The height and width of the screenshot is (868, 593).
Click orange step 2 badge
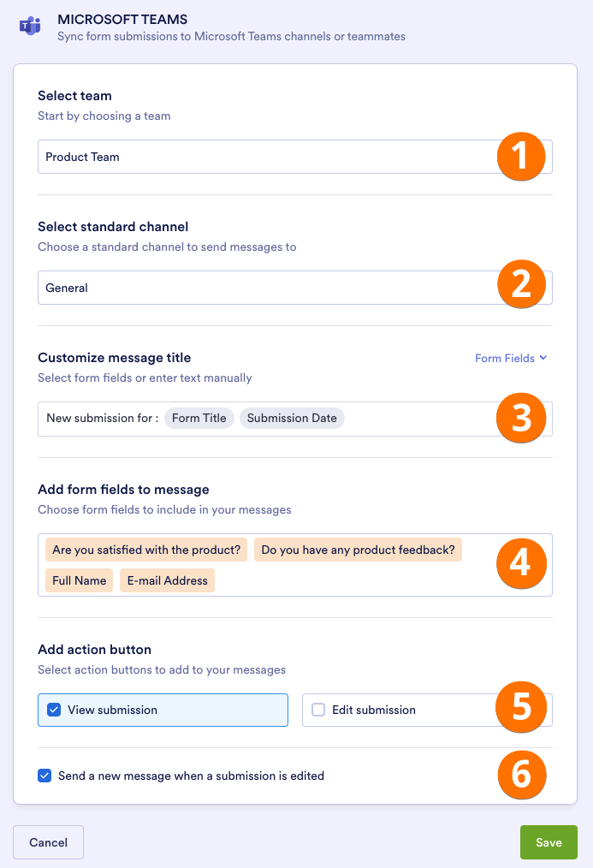pyautogui.click(x=521, y=283)
